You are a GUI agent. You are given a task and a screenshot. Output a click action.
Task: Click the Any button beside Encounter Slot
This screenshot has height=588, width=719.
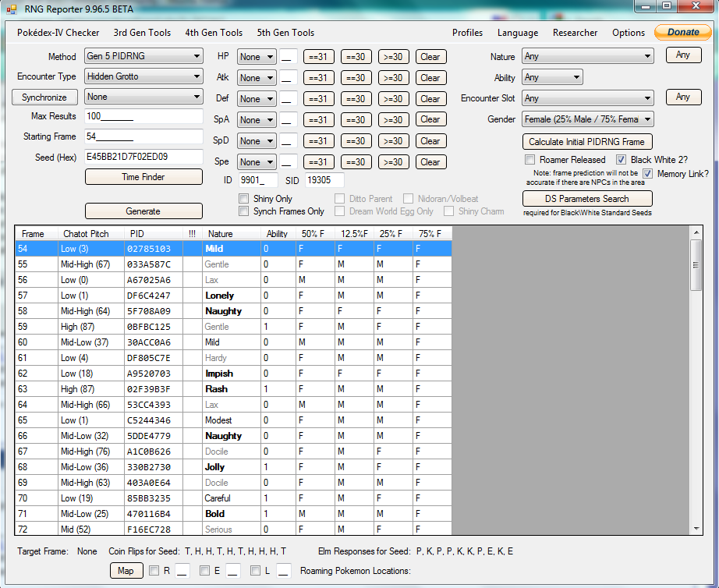pos(683,97)
